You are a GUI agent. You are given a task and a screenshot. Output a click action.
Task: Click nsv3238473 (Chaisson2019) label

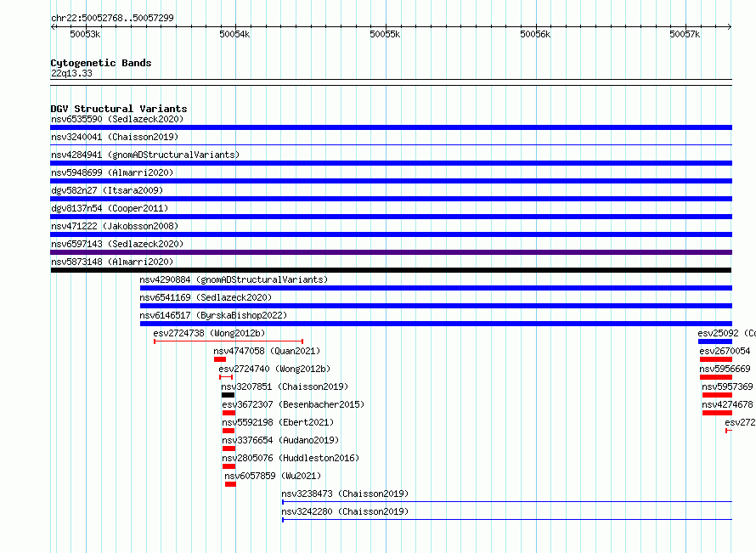[345, 494]
